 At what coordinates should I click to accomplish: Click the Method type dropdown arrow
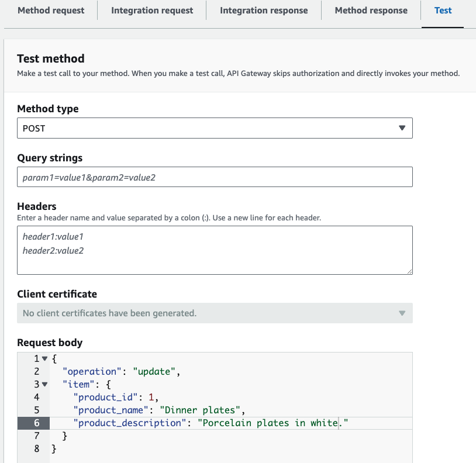[402, 128]
